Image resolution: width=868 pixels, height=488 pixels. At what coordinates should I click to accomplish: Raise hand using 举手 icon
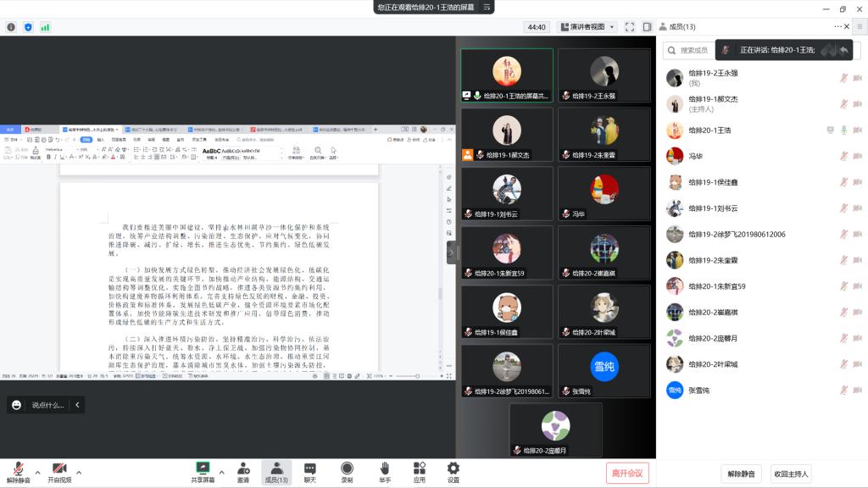[x=385, y=469]
